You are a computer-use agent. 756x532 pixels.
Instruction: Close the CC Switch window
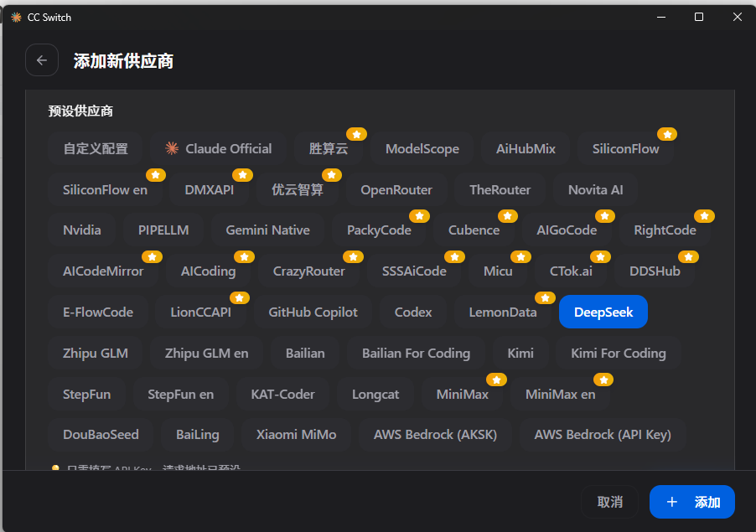point(738,17)
